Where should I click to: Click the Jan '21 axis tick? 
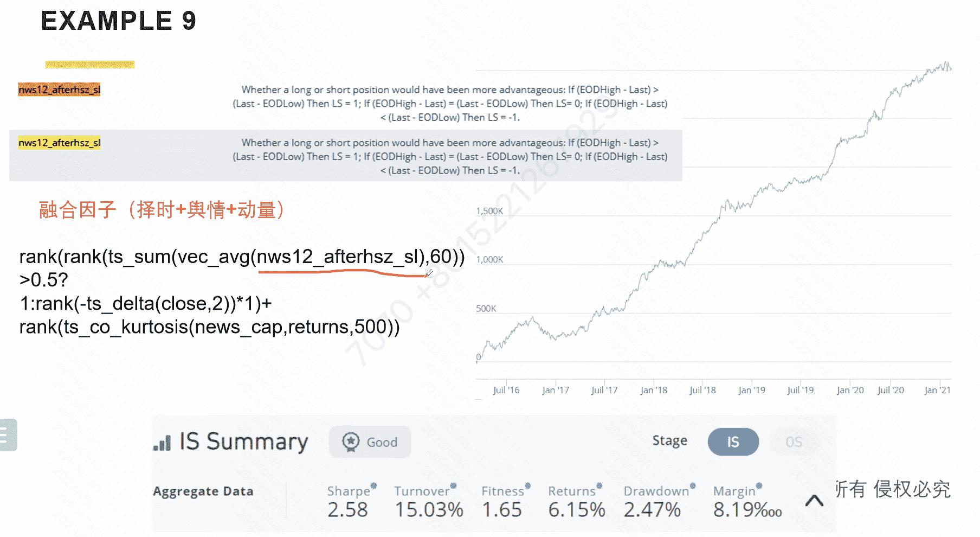point(937,390)
